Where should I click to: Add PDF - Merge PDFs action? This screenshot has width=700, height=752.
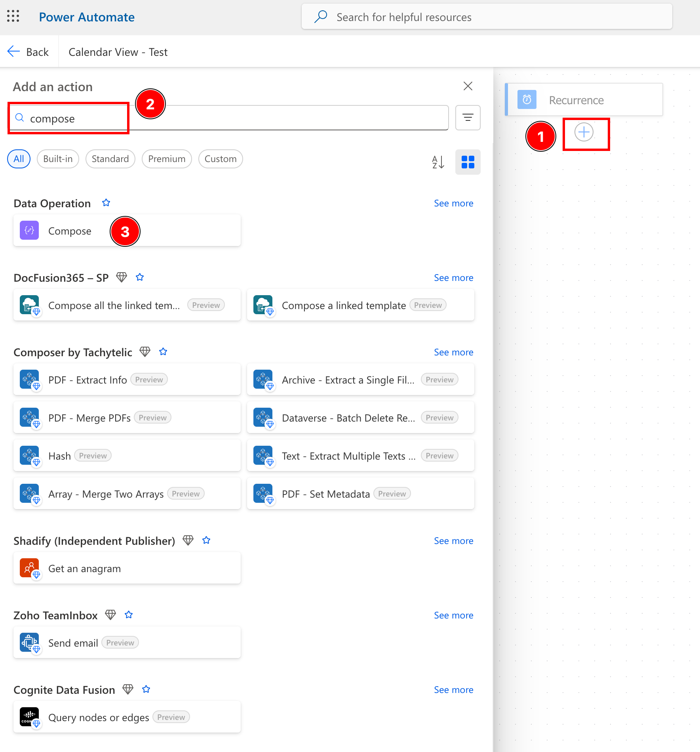[127, 417]
